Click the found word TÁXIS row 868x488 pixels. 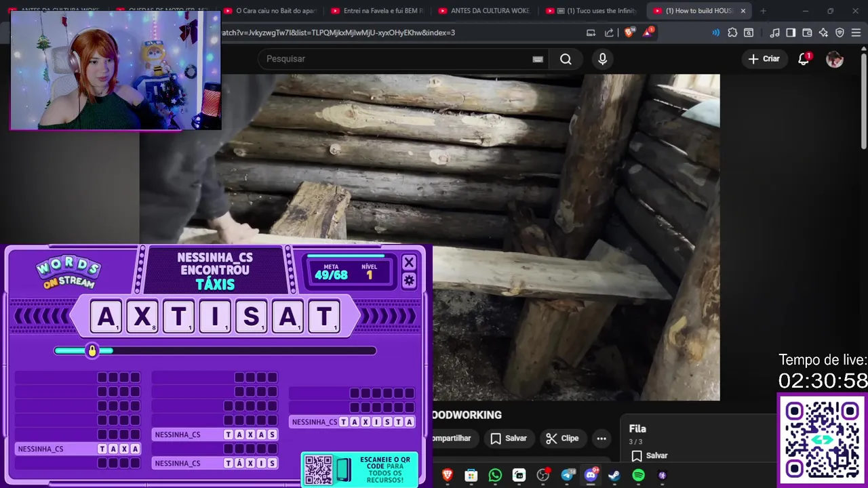215,463
